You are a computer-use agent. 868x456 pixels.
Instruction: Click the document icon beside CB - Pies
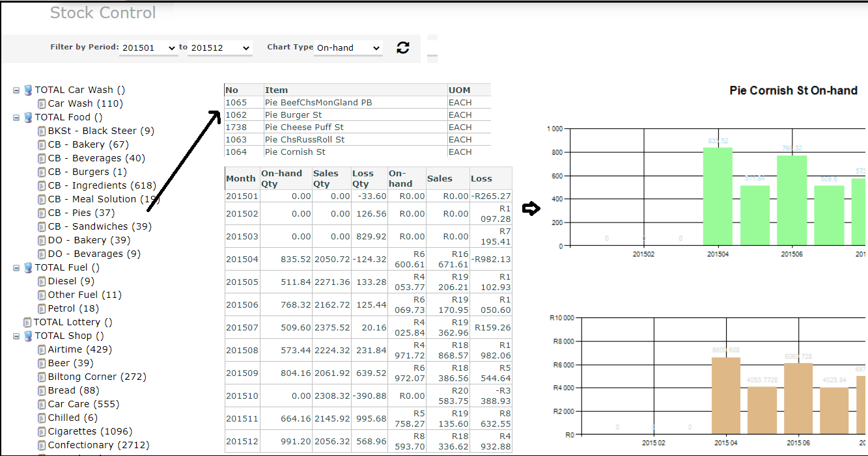tap(42, 213)
